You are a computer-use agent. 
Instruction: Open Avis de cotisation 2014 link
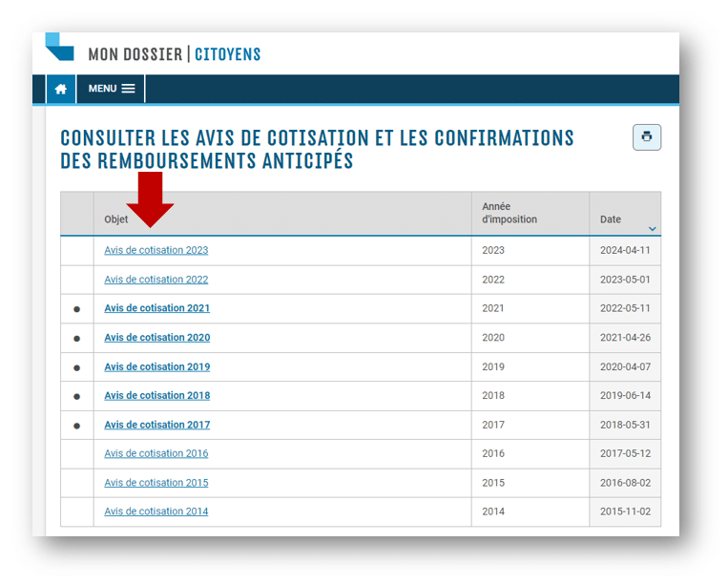coord(156,511)
